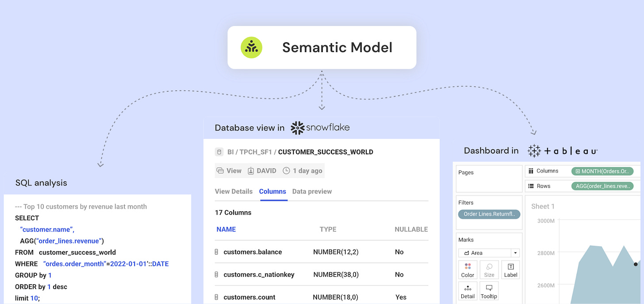Click the Sheet 1 title in Tableau
Image resolution: width=644 pixels, height=304 pixels.
coord(543,206)
